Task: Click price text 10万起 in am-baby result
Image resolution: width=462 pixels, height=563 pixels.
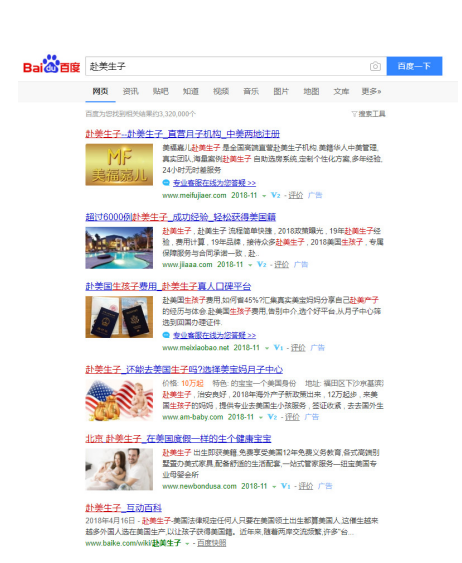Action: 192,383
